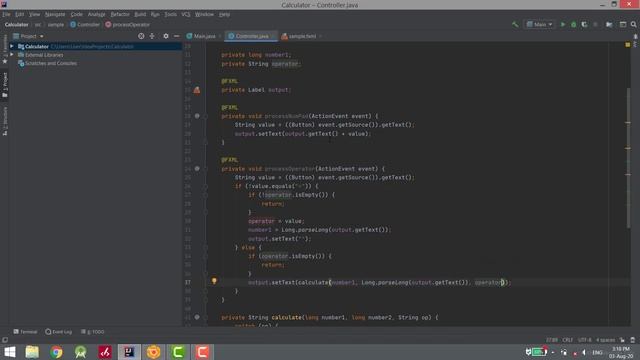The width and height of the screenshot is (640, 360).
Task: Click the UTF-8 encoding in status bar
Action: point(584,340)
